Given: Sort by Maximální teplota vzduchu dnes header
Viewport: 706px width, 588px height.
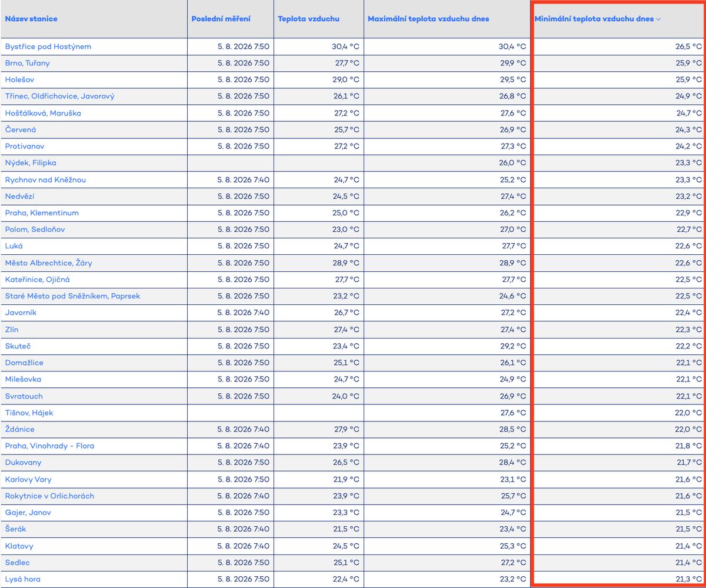Looking at the screenshot, I should click(428, 19).
